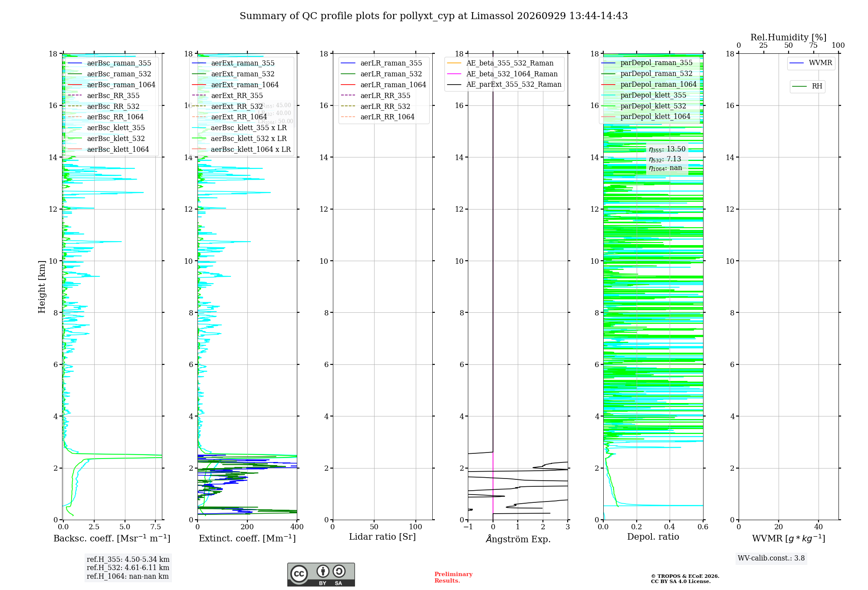Viewport: 868px width, 590px height.
Task: Click the red Preliminary Results text
Action: pos(454,577)
